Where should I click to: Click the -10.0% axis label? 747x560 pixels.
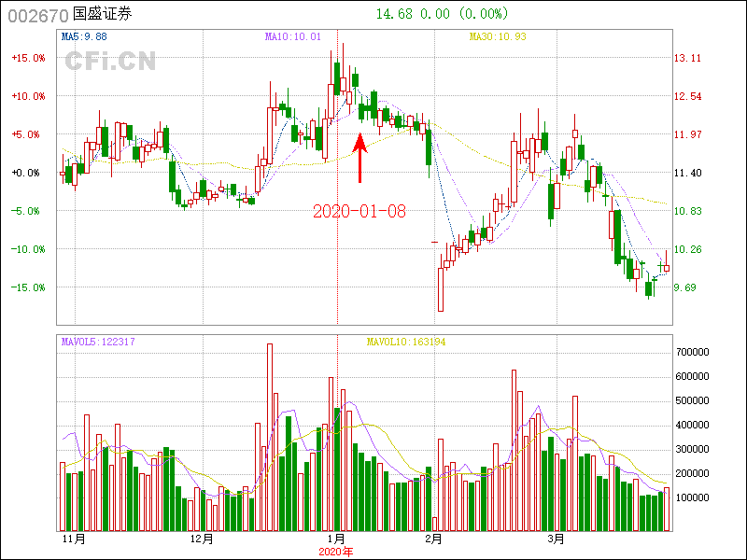click(x=29, y=249)
